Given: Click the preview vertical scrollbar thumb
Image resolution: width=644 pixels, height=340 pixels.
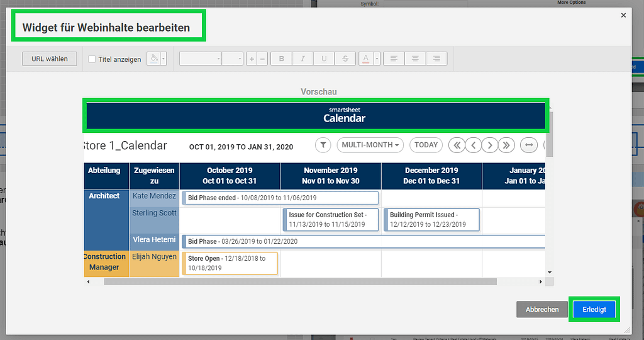Looking at the screenshot, I should [550, 133].
